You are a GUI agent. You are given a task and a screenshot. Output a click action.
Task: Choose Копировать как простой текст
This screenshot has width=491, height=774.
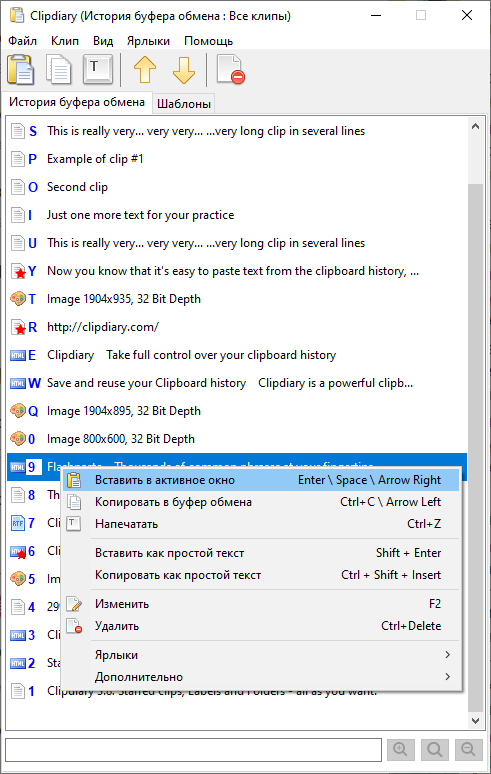click(x=262, y=575)
